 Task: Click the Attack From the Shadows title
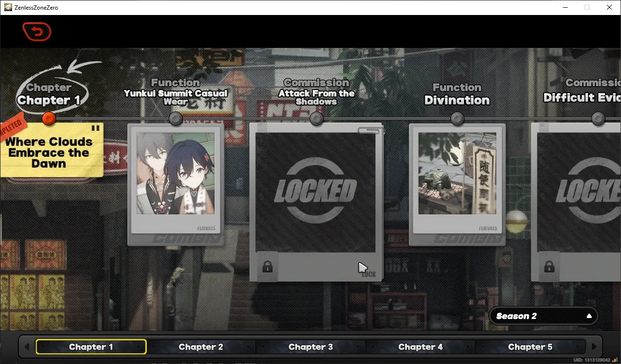coord(316,97)
